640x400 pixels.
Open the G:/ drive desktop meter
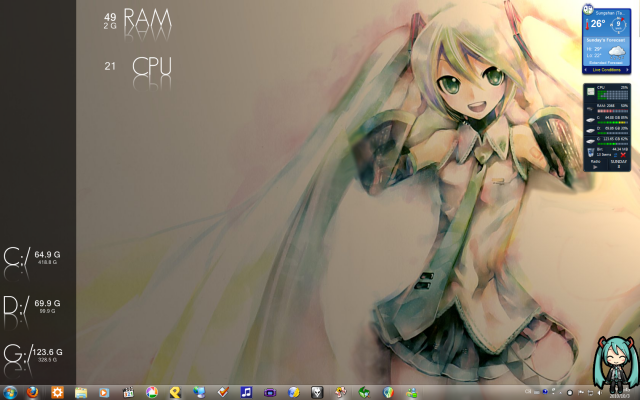tap(17, 354)
